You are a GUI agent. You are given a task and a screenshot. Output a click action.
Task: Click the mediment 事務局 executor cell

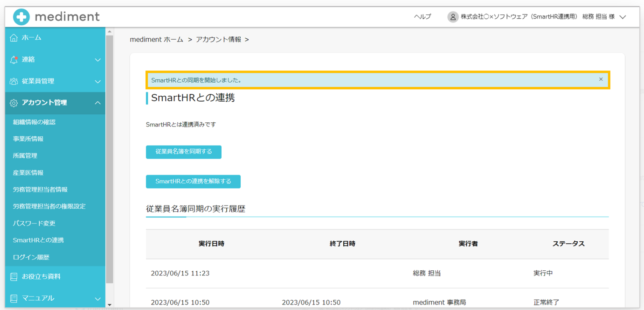coord(440,302)
